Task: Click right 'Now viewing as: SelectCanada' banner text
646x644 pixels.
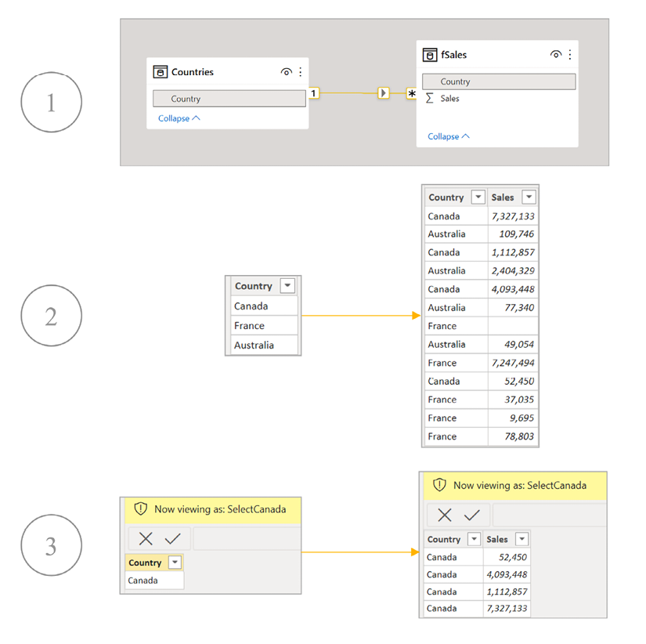Action: 520,485
